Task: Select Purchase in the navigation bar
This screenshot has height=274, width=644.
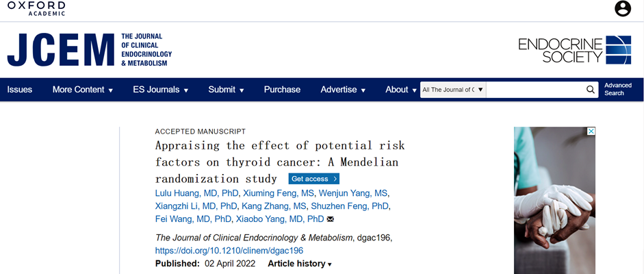Action: (x=282, y=89)
